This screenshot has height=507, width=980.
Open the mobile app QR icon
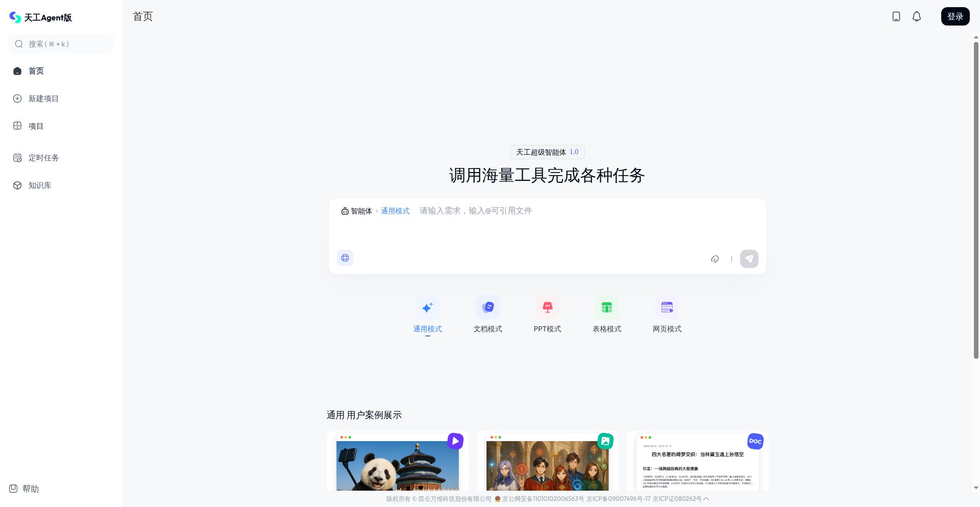896,16
